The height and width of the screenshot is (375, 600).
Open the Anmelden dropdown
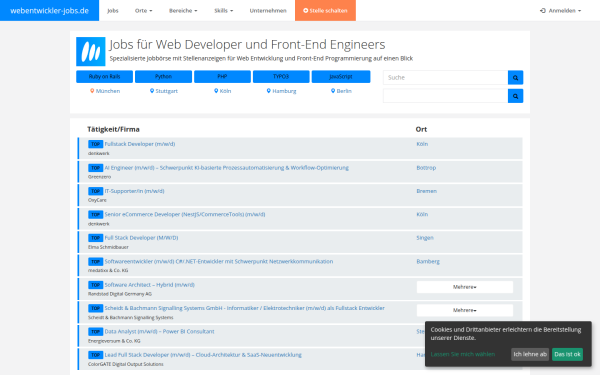tap(561, 11)
